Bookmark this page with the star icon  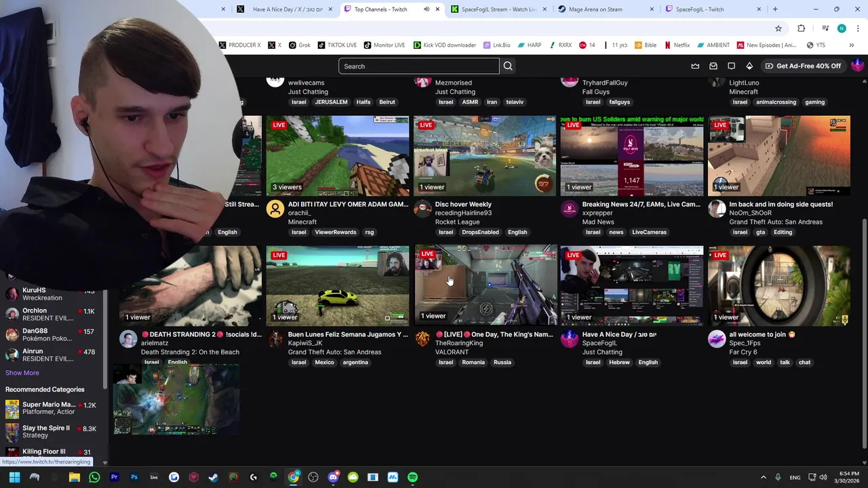778,28
